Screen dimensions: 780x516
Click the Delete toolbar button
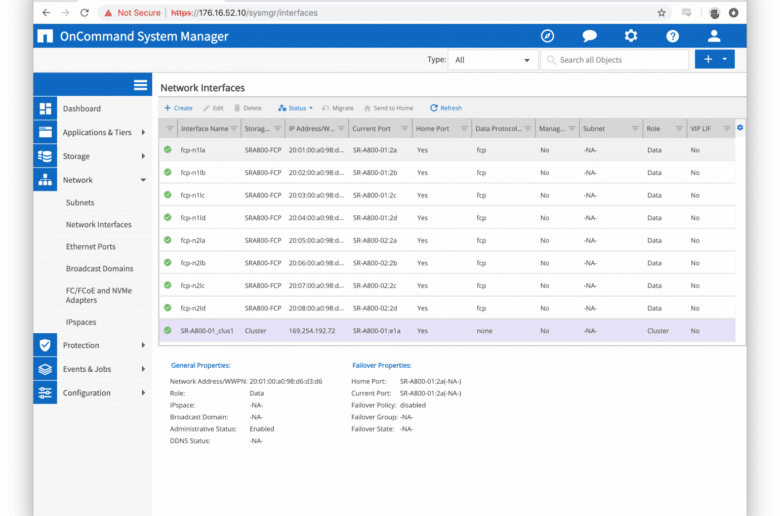(248, 108)
